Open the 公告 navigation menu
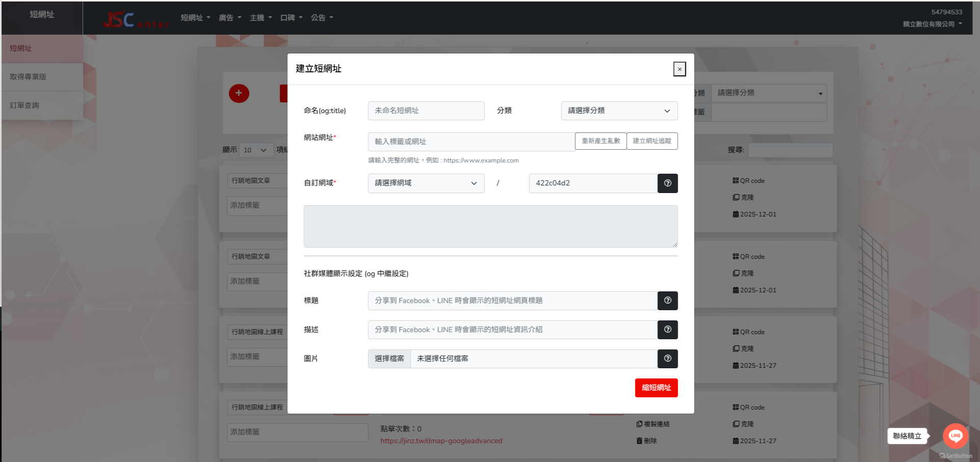Image resolution: width=980 pixels, height=462 pixels. click(x=322, y=18)
